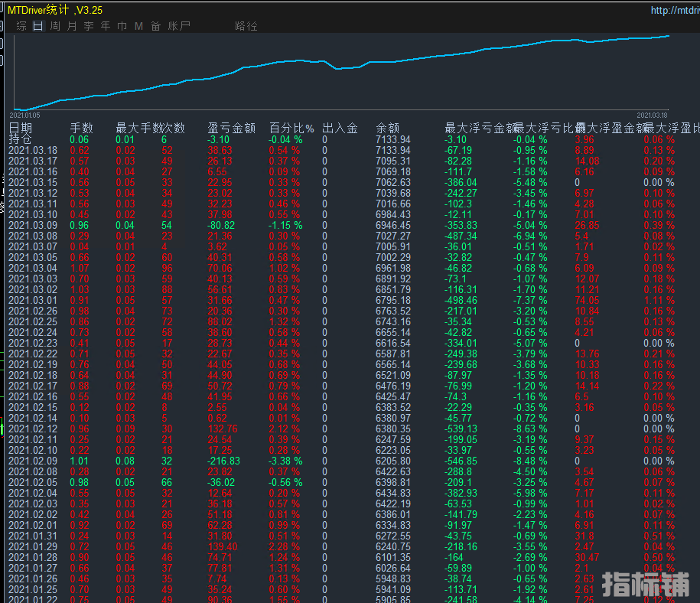The image size is (700, 603).
Task: Click the 最大手数 column header
Action: [x=138, y=129]
